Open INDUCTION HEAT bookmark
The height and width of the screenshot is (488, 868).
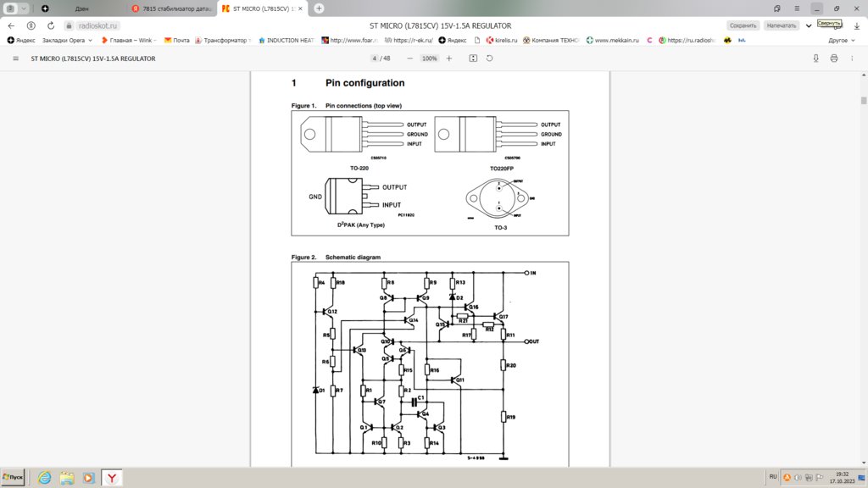click(x=286, y=40)
